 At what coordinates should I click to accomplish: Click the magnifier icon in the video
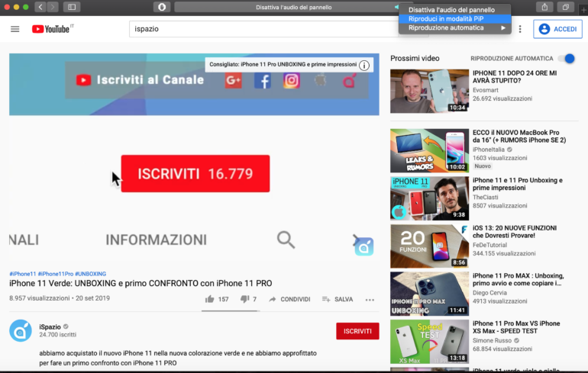286,240
